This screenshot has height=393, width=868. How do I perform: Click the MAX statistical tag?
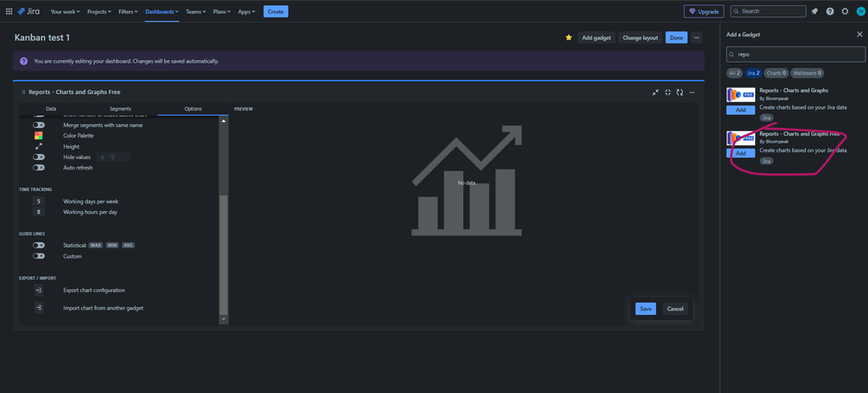coord(96,245)
